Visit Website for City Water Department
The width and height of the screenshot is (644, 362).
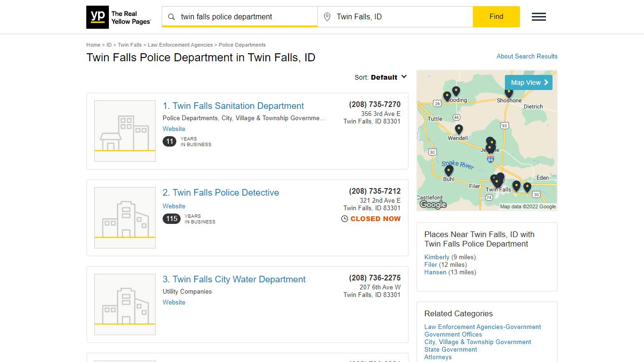tap(174, 302)
